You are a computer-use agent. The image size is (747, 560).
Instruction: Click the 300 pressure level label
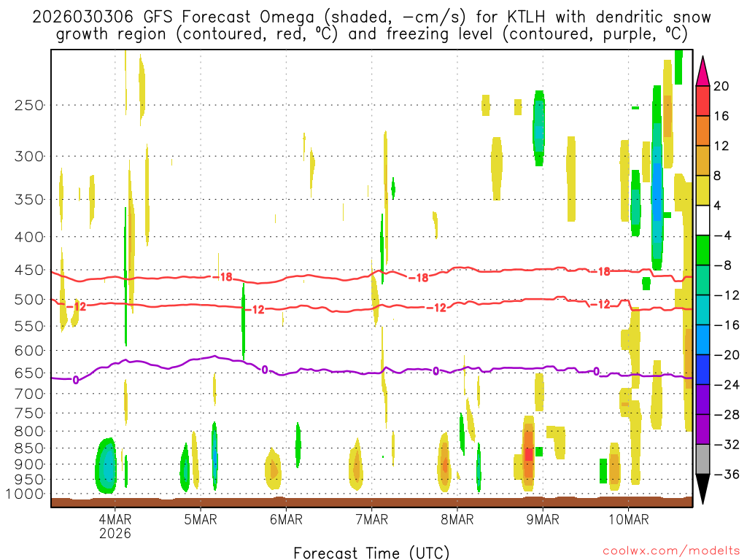click(29, 156)
